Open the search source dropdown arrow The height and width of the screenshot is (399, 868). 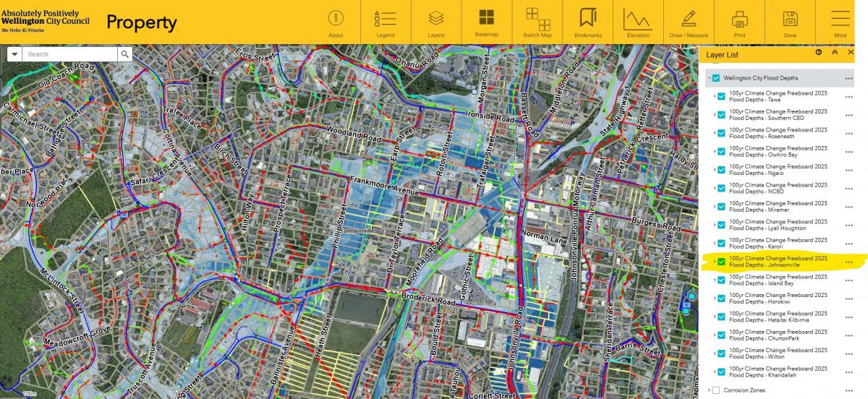click(x=14, y=54)
